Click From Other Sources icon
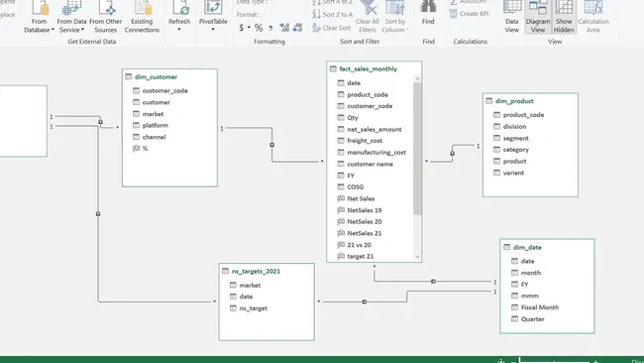This screenshot has height=363, width=644. 106,8
